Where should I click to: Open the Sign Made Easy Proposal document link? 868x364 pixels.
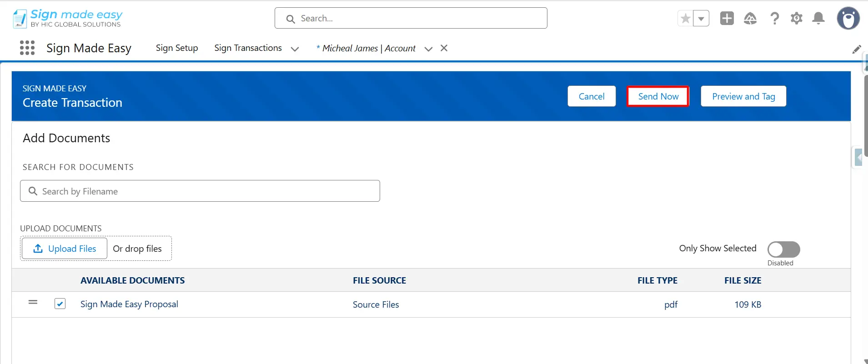tap(129, 304)
